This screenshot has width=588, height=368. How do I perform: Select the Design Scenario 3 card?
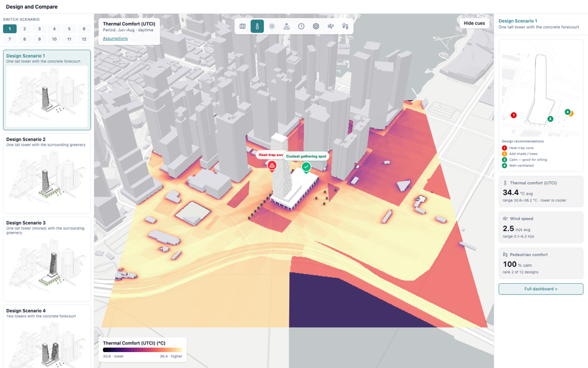[47, 259]
